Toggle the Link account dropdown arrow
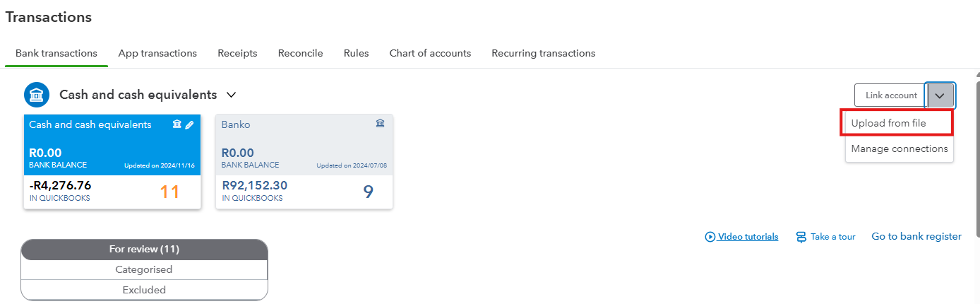 (x=940, y=95)
